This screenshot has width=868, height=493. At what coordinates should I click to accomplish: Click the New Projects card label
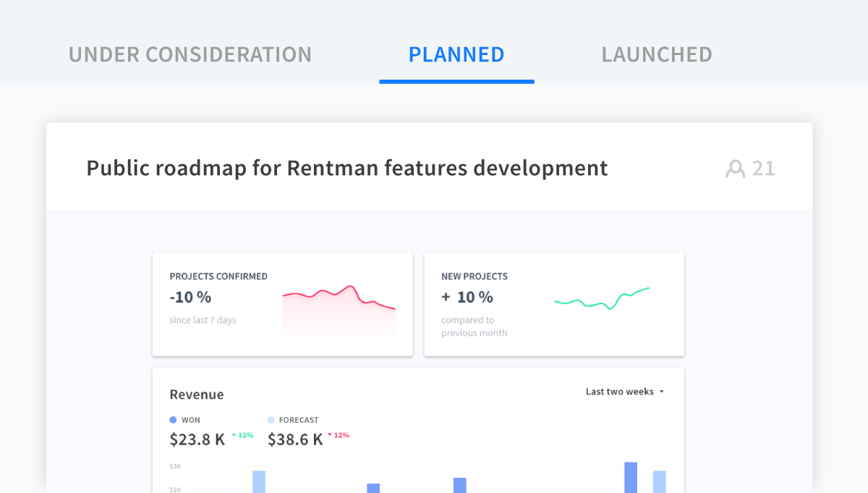tap(475, 277)
